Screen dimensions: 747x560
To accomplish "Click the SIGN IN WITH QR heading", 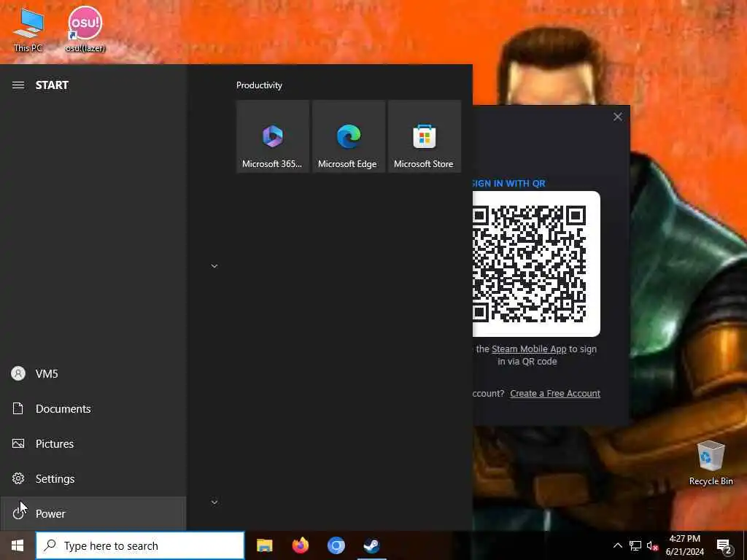I will pyautogui.click(x=508, y=184).
